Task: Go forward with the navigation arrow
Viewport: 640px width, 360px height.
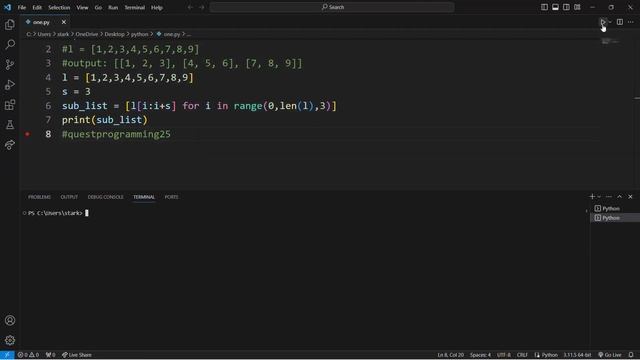Action: click(x=201, y=7)
